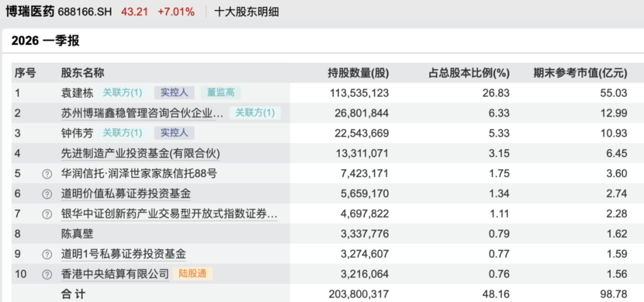Click the 陆股通 tag
The height and width of the screenshot is (302, 644).
(x=193, y=274)
